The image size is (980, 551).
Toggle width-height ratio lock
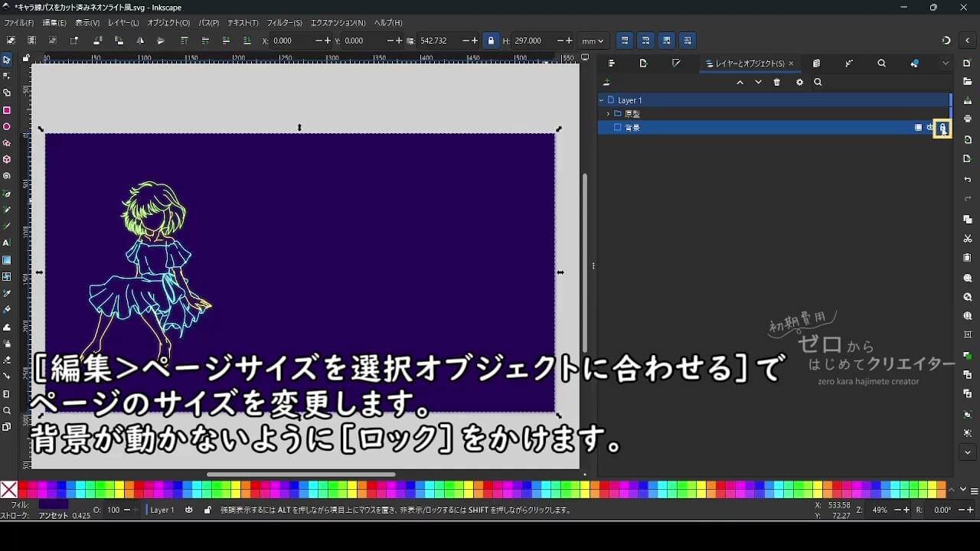tap(491, 41)
